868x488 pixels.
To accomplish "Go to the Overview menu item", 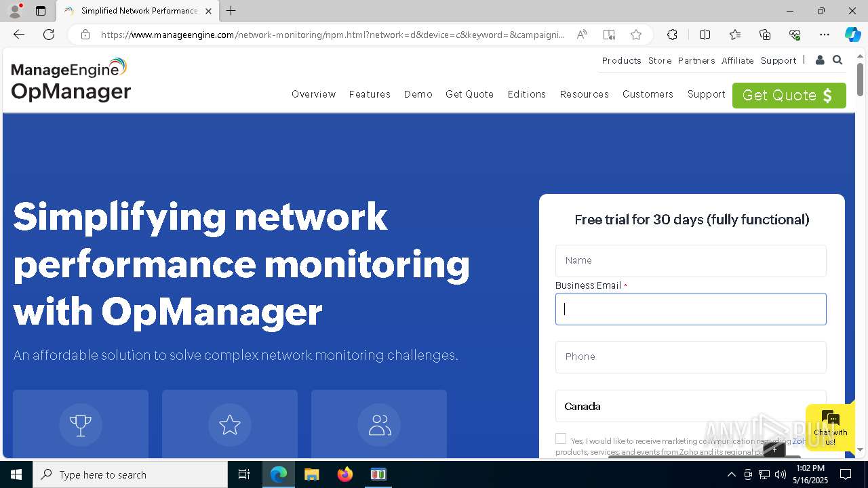I will pos(314,94).
